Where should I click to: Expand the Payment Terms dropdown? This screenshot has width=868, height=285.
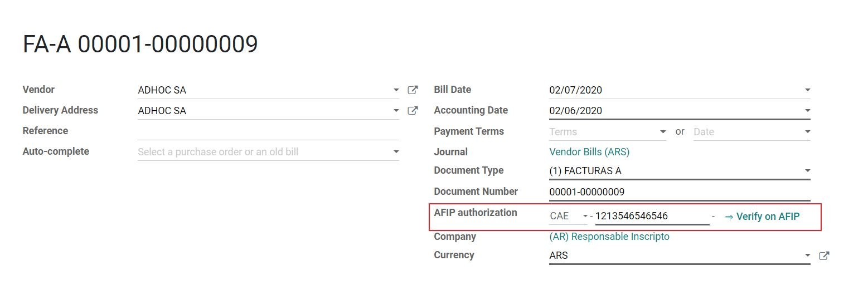[663, 132]
